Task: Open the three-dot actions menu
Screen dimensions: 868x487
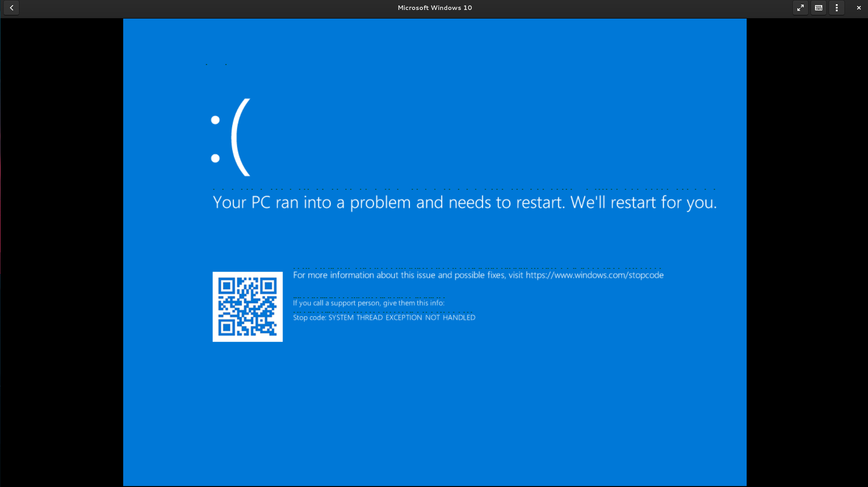Action: (836, 8)
